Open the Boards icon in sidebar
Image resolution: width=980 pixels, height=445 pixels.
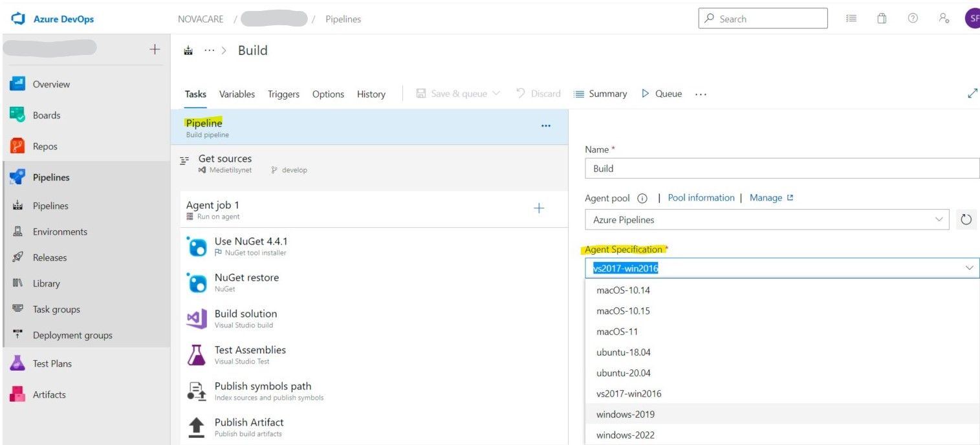point(17,115)
